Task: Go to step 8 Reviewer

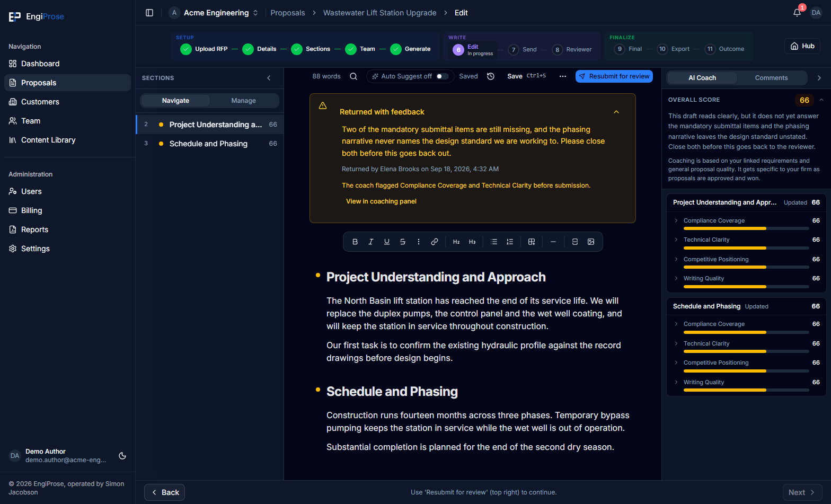Action: pyautogui.click(x=572, y=50)
